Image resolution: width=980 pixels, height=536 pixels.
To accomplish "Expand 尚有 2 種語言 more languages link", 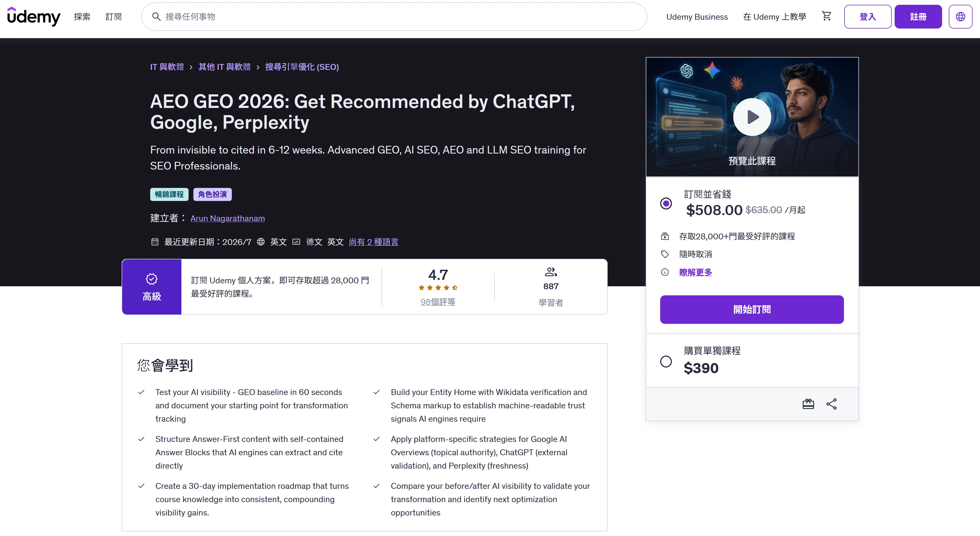I will pyautogui.click(x=374, y=242).
